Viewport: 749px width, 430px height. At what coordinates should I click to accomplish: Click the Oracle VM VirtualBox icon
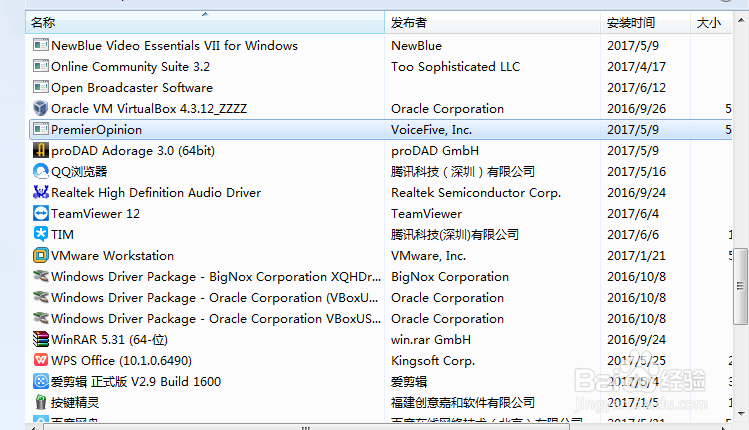tap(41, 108)
